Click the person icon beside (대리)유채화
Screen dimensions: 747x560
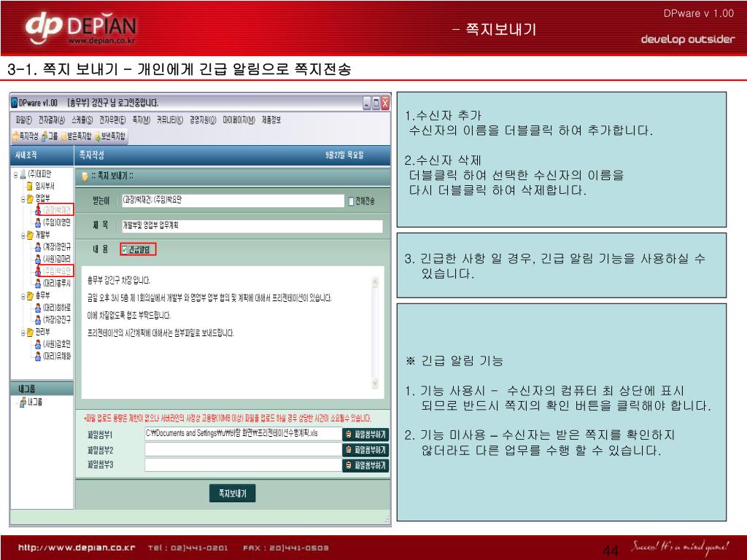click(38, 356)
